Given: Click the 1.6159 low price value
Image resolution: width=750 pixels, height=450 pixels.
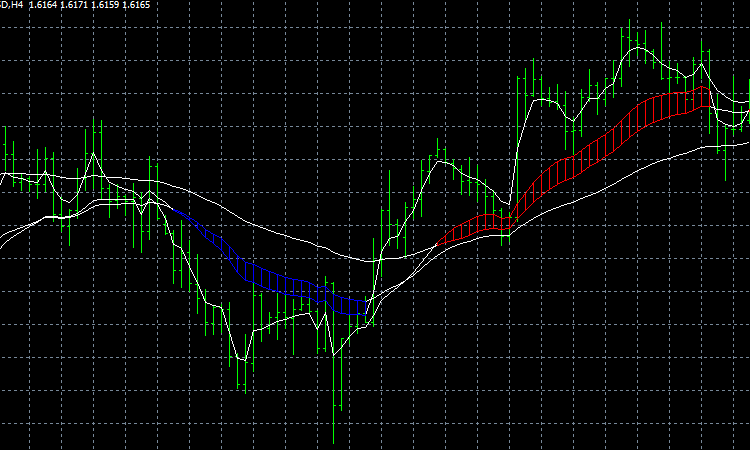Looking at the screenshot, I should point(105,5).
